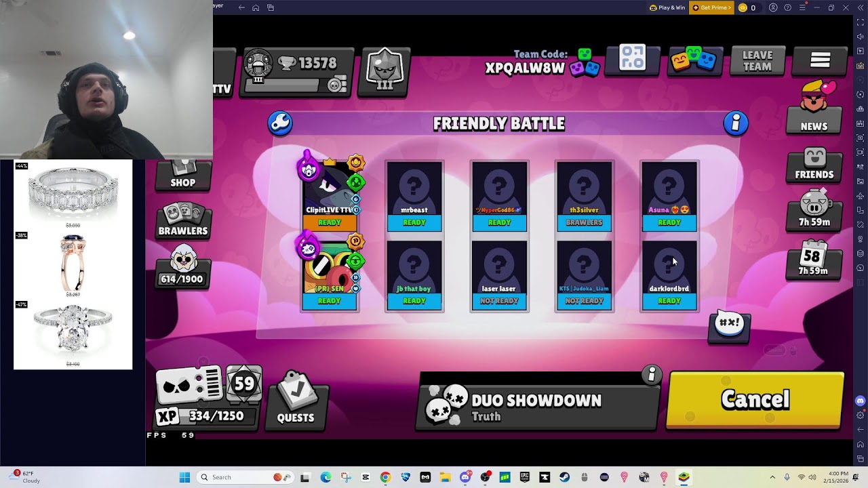The height and width of the screenshot is (488, 868).
Task: Show hidden system tray icons
Action: 772,477
